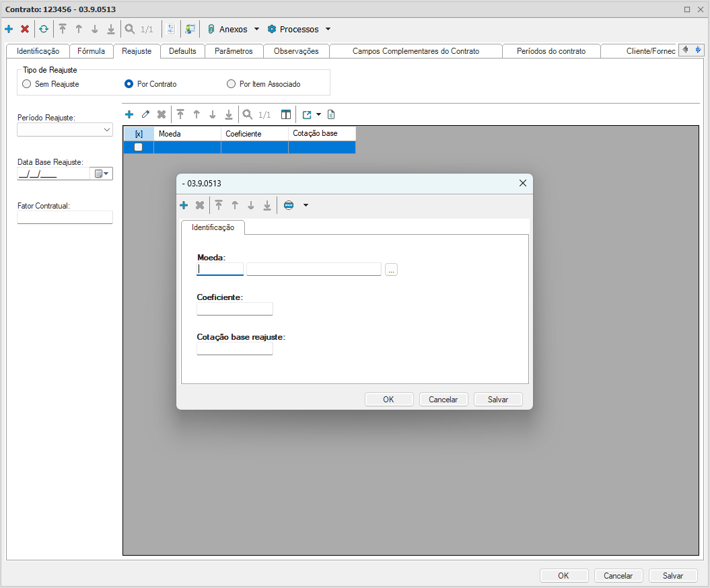Go to last record in main toolbar
The height and width of the screenshot is (588, 710).
tap(111, 29)
